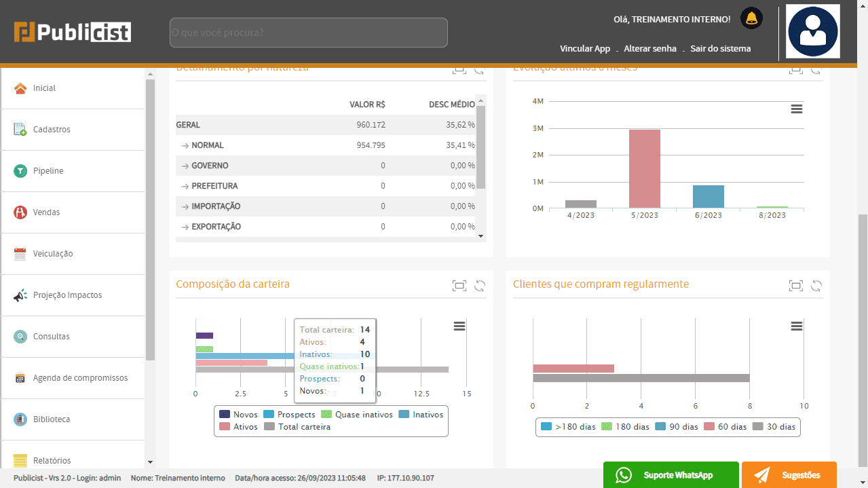This screenshot has height=488, width=868.
Task: Click the Inativos legend color swatch
Action: pos(404,415)
